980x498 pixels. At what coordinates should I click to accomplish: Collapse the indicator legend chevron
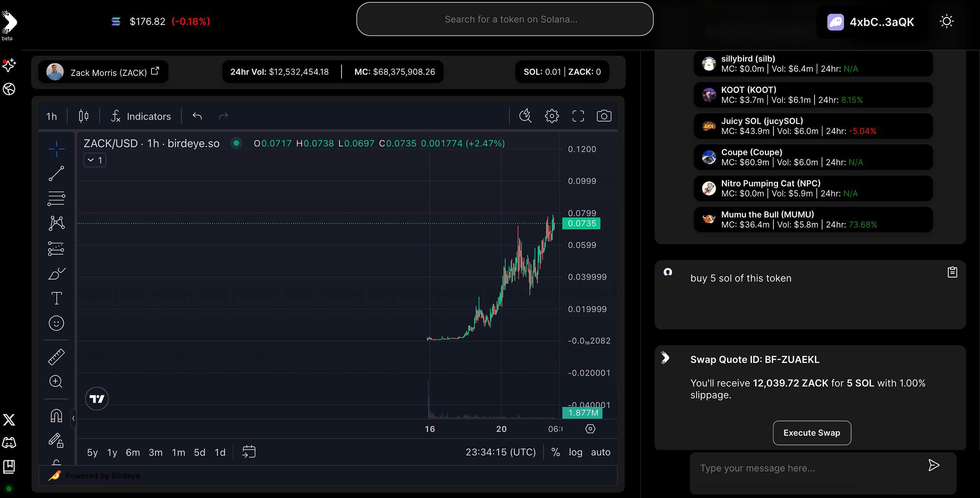point(95,160)
